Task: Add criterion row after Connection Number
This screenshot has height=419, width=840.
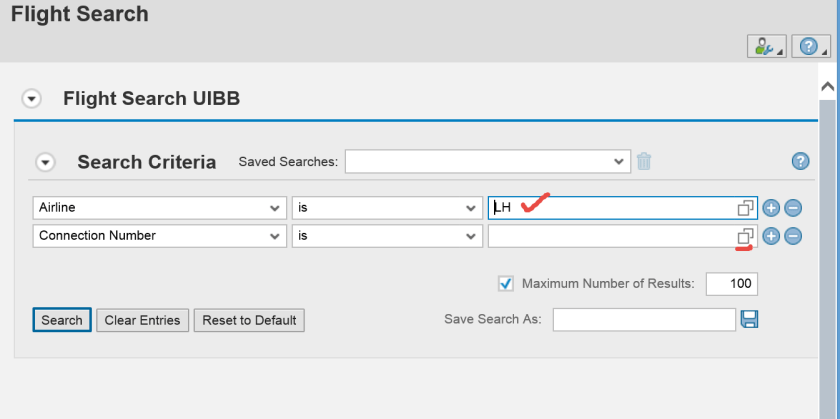Action: [771, 236]
